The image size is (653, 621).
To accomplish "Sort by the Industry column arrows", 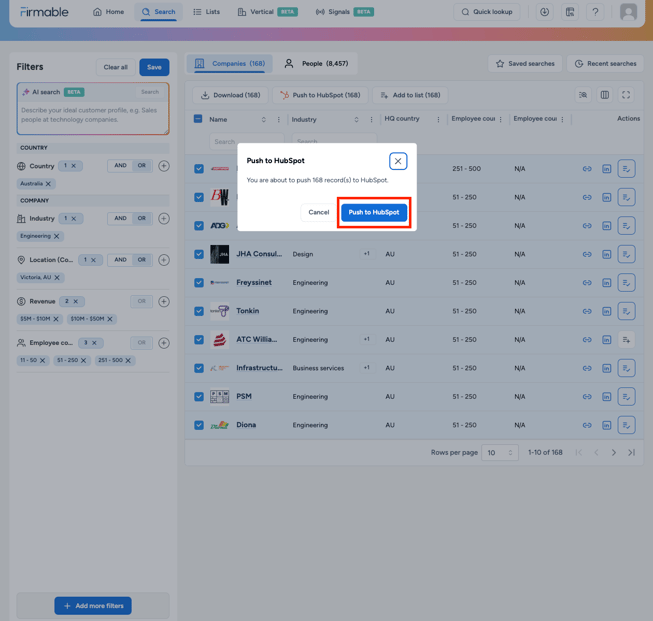I will pyautogui.click(x=356, y=120).
